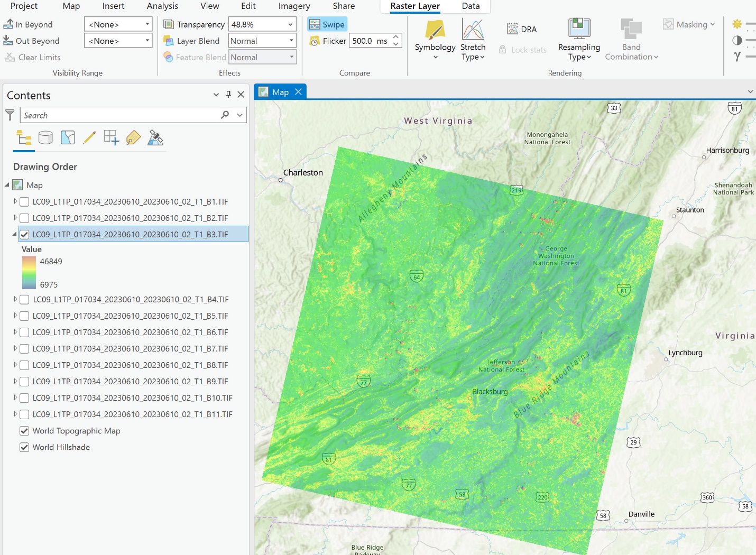This screenshot has width=756, height=555.
Task: Select List By Drawing Order view
Action: (24, 138)
